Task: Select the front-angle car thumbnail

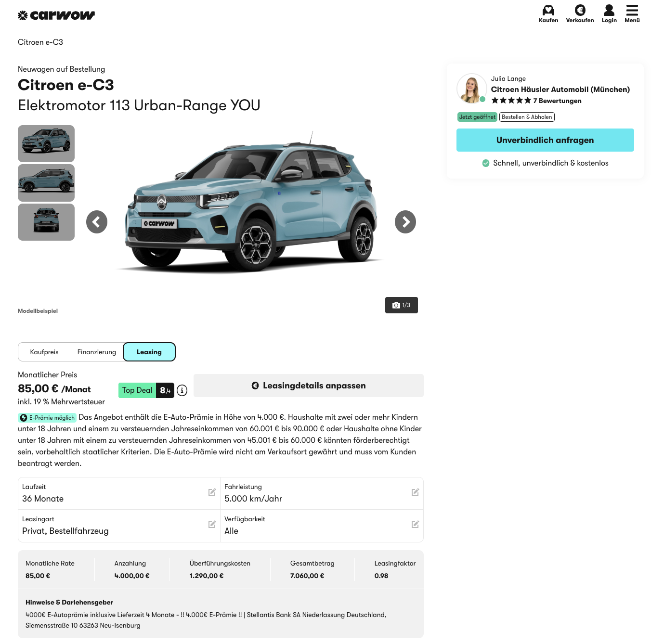Action: coord(46,143)
